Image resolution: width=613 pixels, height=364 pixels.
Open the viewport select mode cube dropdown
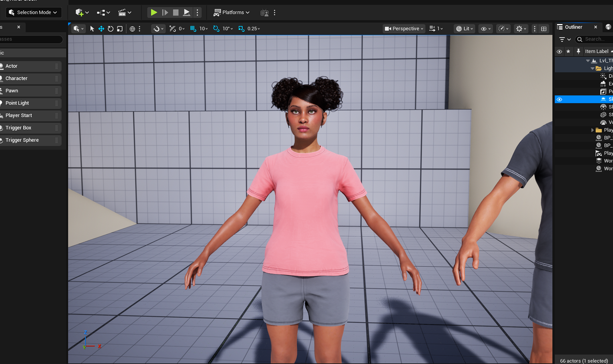coord(78,28)
